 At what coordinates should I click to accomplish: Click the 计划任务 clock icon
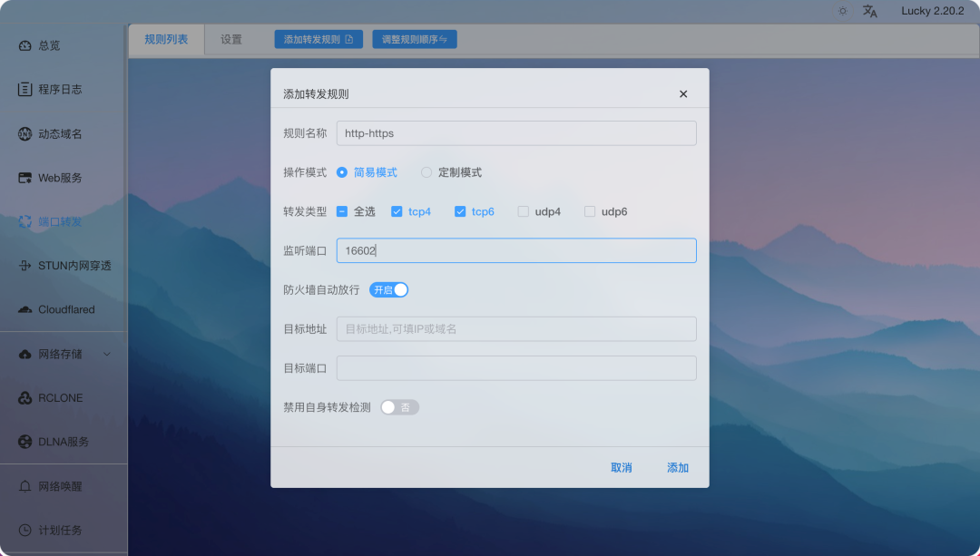coord(25,530)
